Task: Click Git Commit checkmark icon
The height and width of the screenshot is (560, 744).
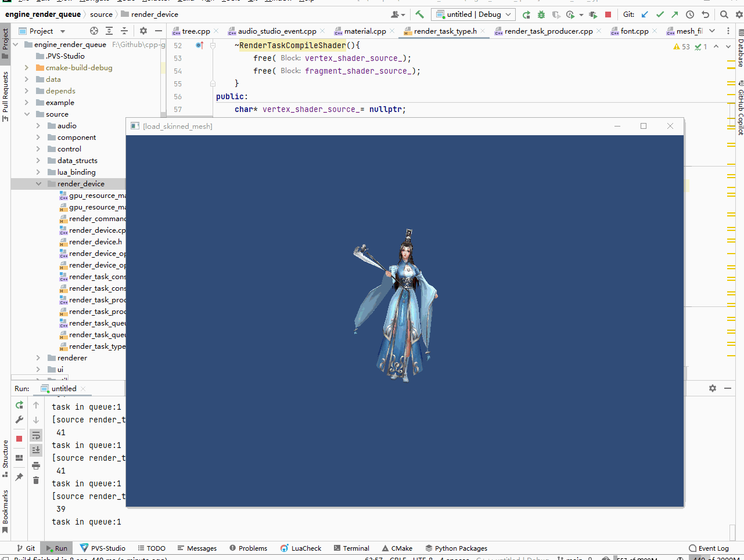Action: coord(660,15)
